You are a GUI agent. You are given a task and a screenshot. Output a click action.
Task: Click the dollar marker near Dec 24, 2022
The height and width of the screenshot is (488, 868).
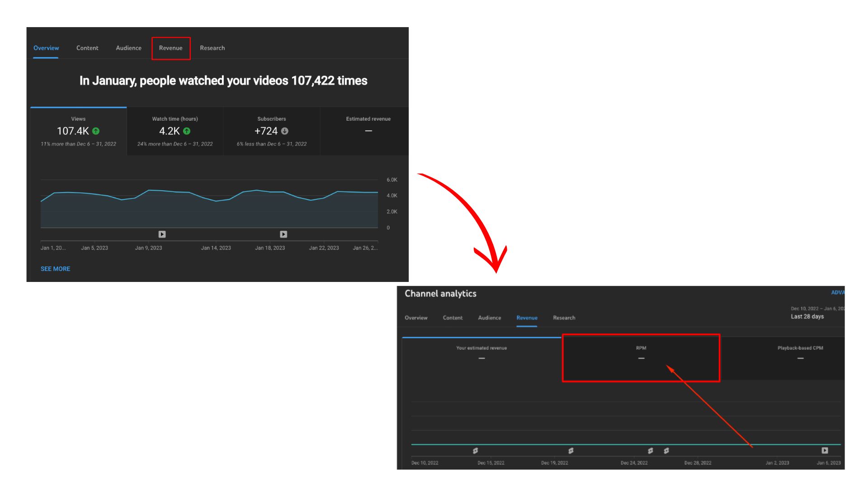tap(650, 450)
